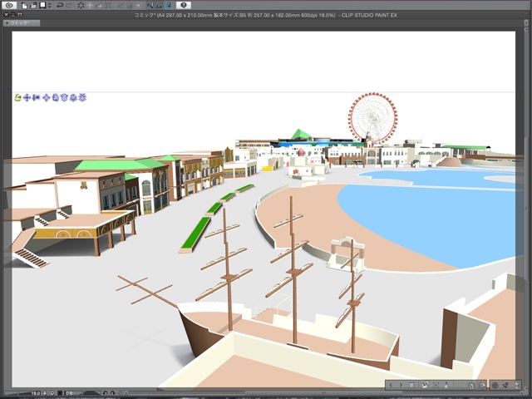Viewport: 532px width, 399px height.
Task: Zoom in using plus button
Action: pyautogui.click(x=52, y=393)
